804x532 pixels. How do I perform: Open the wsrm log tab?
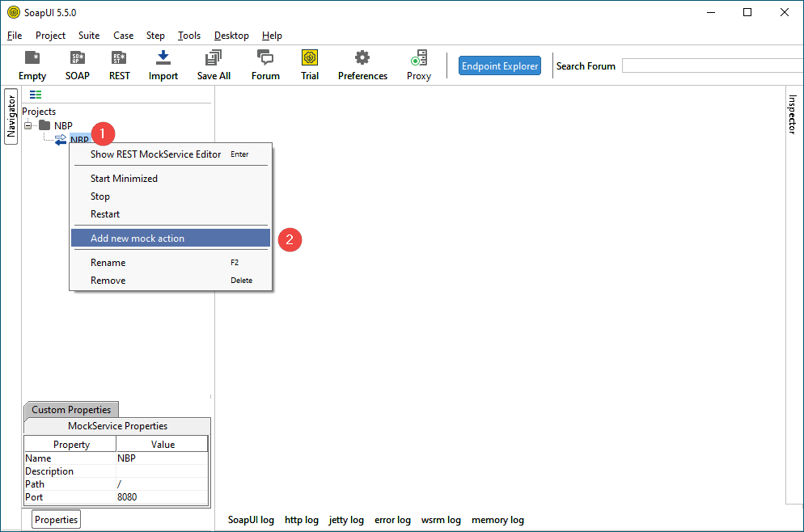point(441,520)
